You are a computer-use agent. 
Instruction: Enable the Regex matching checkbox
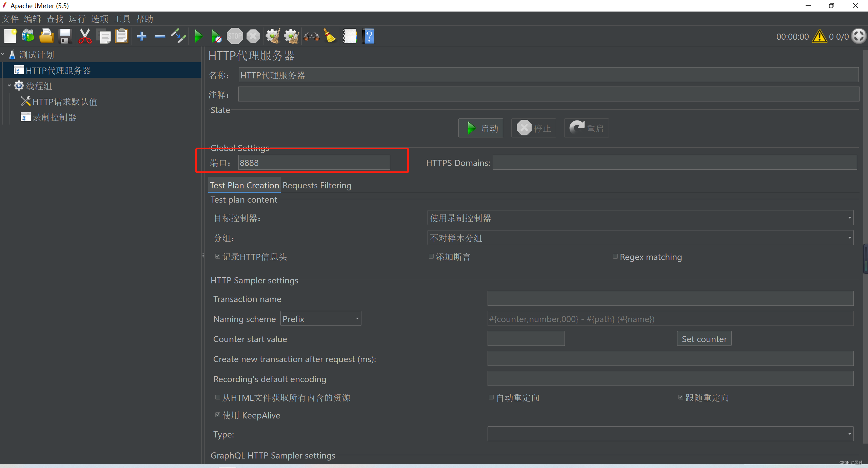click(615, 257)
